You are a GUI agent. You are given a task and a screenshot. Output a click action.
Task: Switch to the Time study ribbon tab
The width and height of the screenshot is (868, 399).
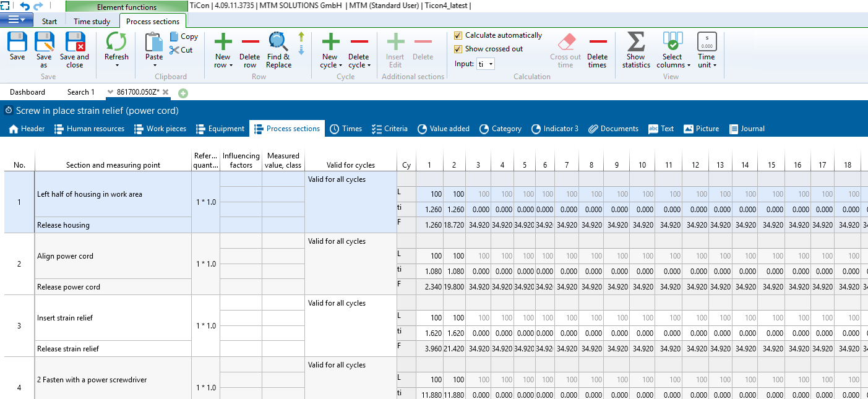pos(92,22)
